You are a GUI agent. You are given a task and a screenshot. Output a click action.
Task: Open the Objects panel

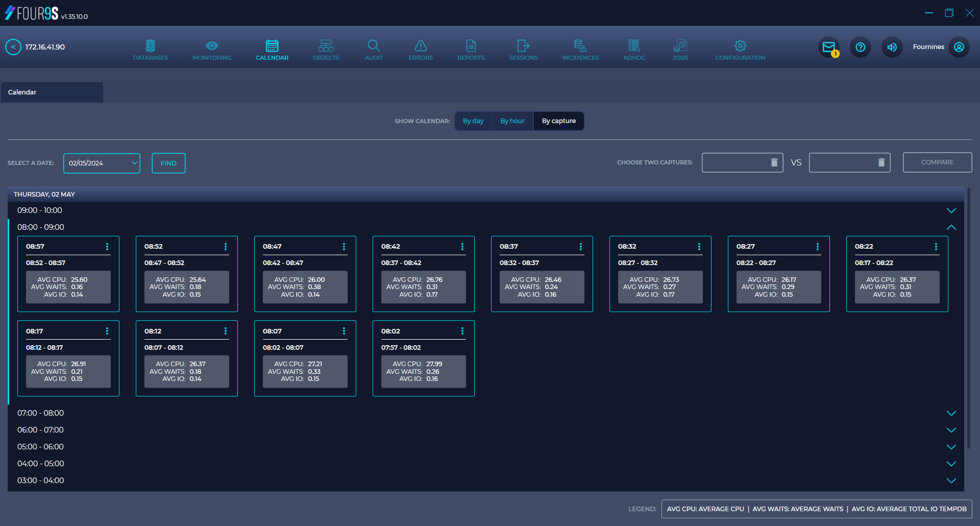pyautogui.click(x=326, y=49)
